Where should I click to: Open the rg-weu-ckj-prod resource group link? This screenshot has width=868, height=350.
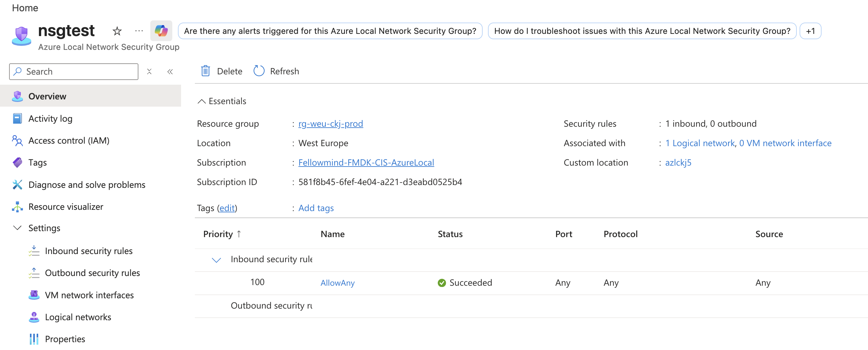click(x=330, y=124)
